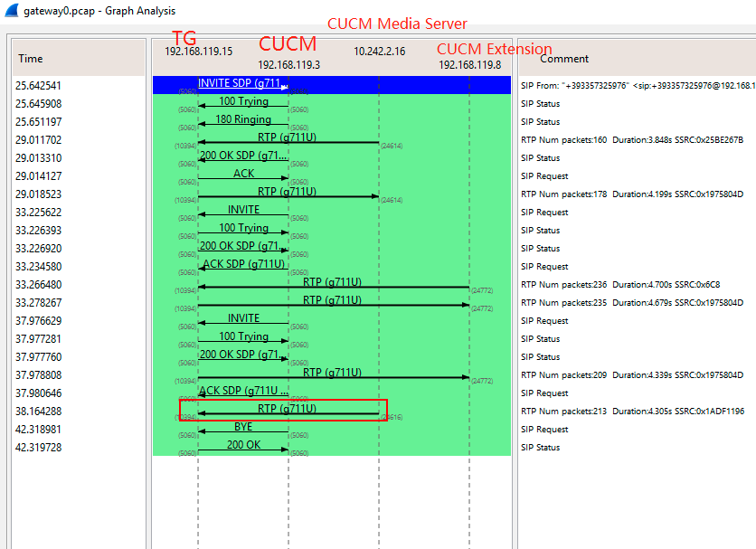756x549 pixels.
Task: Select the ACK message at 29.014127
Action: point(243,175)
